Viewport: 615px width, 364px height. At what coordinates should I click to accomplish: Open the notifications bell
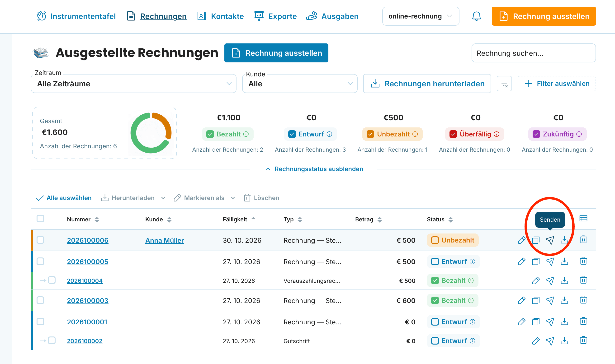(x=476, y=16)
